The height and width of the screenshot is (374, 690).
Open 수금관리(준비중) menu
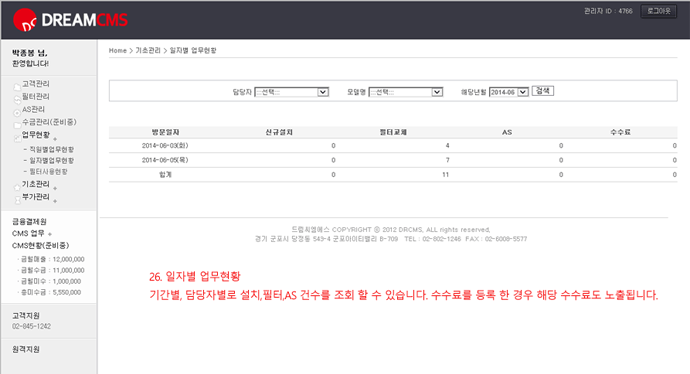(x=49, y=122)
